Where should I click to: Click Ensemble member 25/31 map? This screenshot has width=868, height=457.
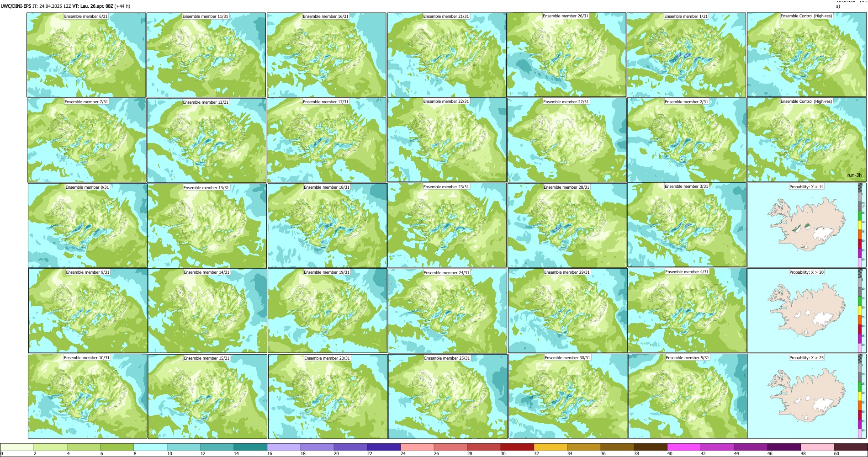(448, 397)
